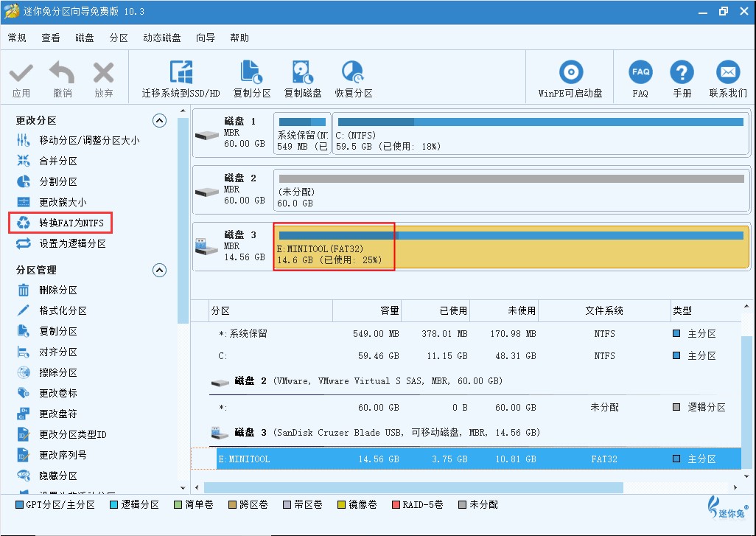The height and width of the screenshot is (536, 756).
Task: Open the 手册 help icon
Action: 682,72
